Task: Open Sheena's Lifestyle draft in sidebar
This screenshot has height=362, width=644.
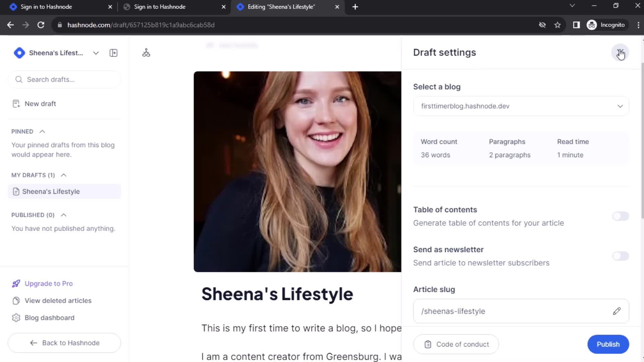Action: pyautogui.click(x=64, y=191)
